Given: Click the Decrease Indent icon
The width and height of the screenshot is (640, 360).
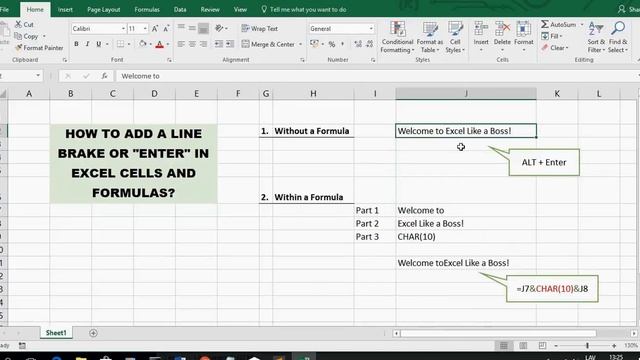Looking at the screenshot, I should point(219,44).
